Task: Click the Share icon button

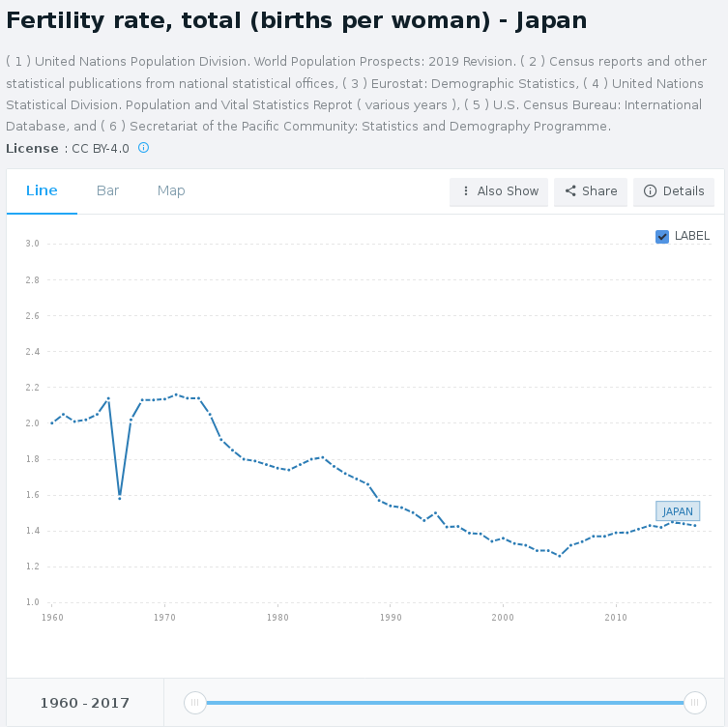Action: coord(591,191)
